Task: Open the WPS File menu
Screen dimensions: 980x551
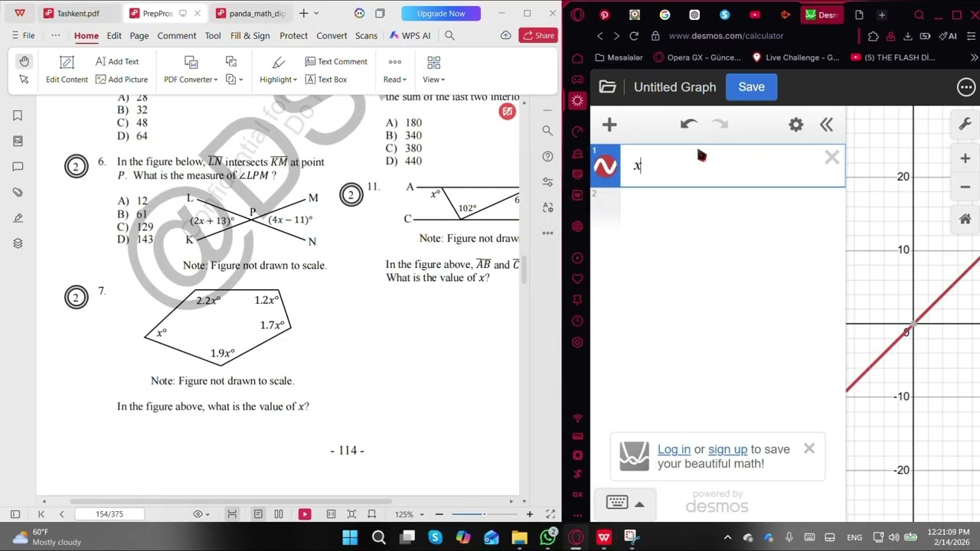Action: [x=23, y=35]
